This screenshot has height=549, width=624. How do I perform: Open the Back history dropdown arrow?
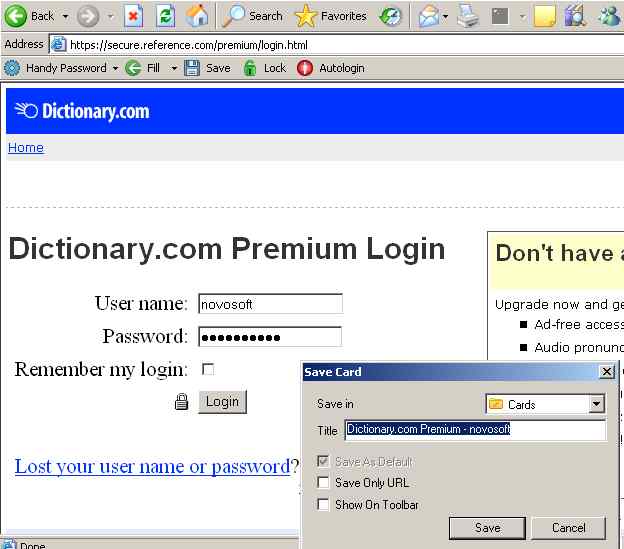click(x=66, y=17)
